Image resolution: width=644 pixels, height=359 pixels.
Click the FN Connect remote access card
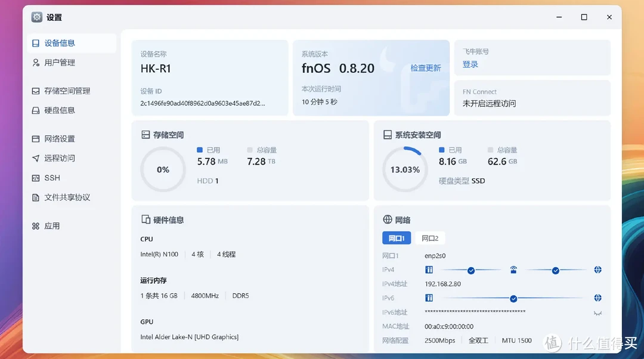pos(532,98)
